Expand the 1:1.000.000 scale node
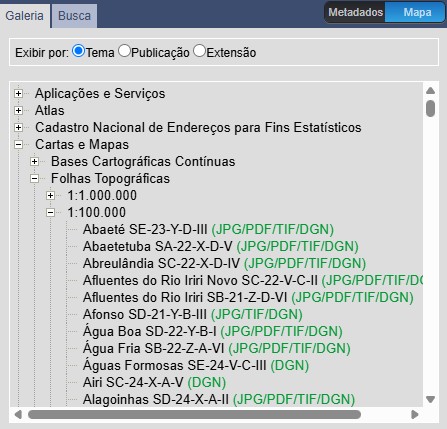Screen dimensions: 447x429 [x=50, y=195]
